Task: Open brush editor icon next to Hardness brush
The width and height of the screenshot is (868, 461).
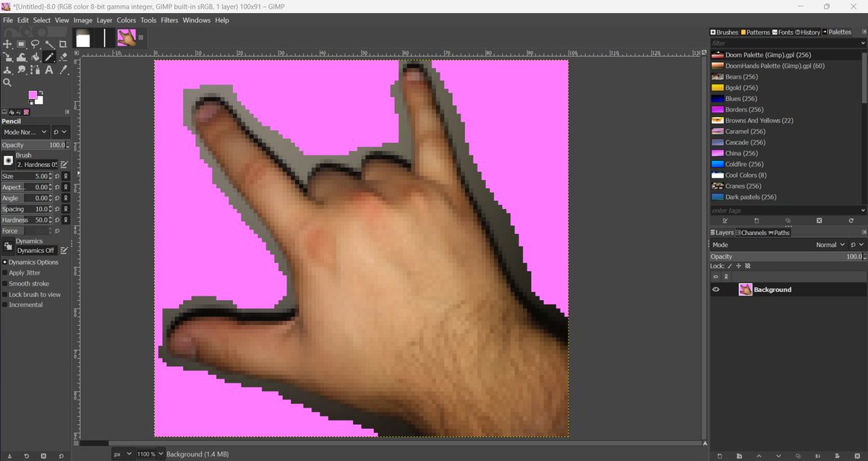Action: (64, 165)
